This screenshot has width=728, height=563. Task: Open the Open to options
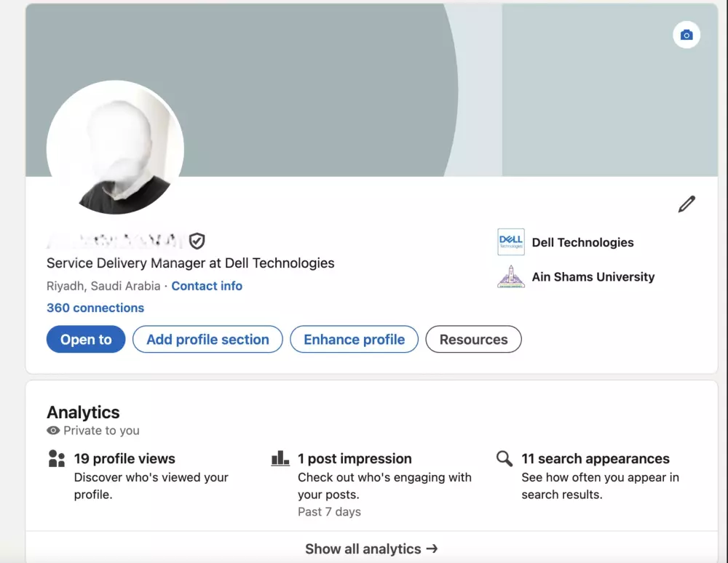[85, 339]
